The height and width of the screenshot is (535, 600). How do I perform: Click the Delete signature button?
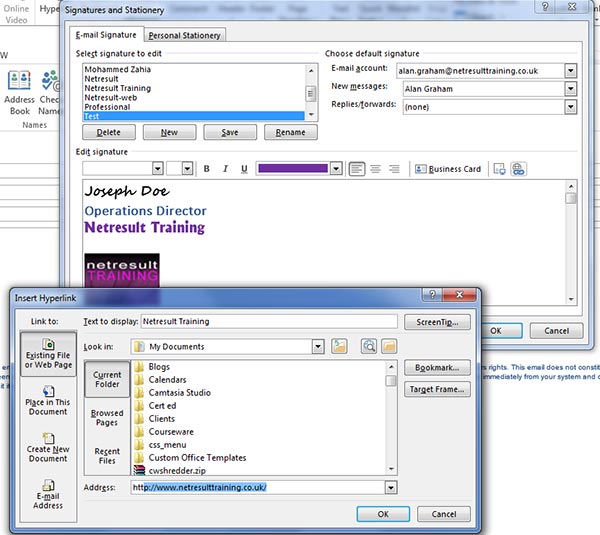tap(109, 132)
